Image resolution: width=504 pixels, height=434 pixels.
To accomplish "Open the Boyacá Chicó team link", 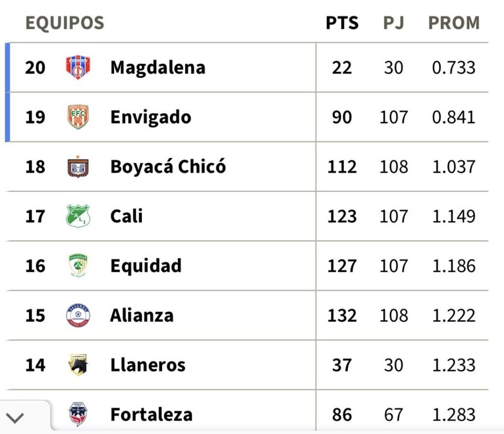I will pos(168,167).
